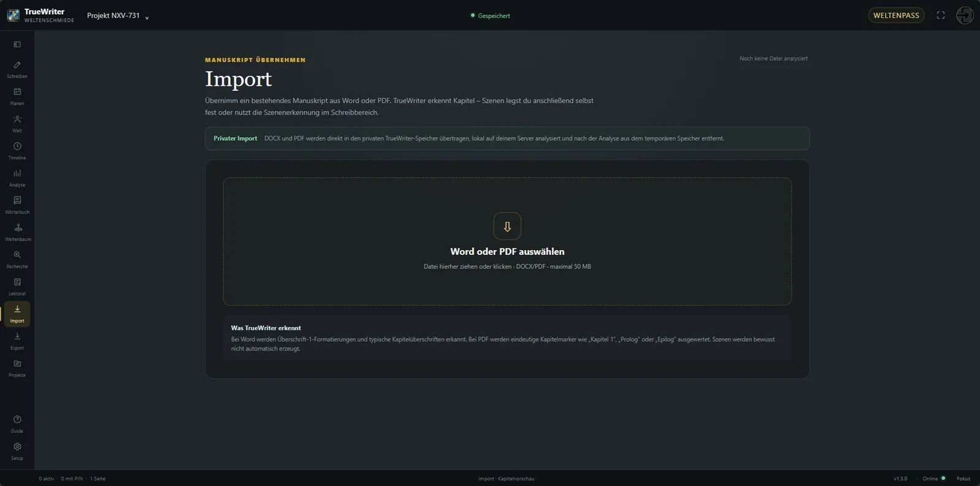Click the 'MANUSKRIPT ÜBERNEHMEN' label

click(x=255, y=60)
